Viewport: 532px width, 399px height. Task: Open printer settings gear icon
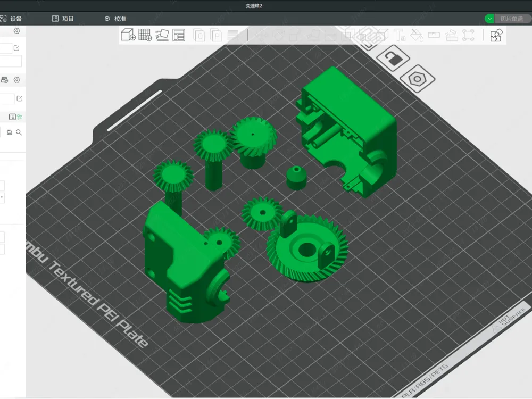16,31
